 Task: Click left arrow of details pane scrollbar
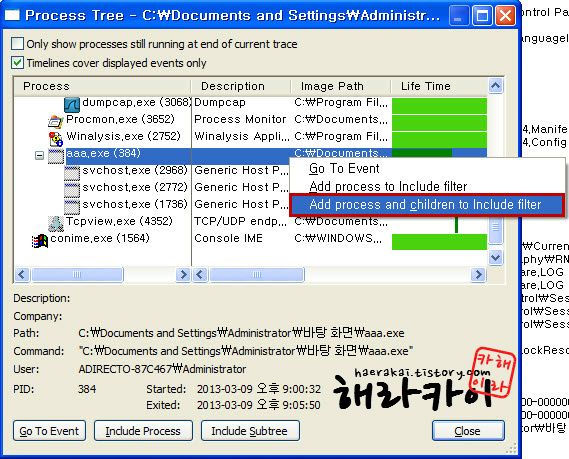(x=200, y=274)
